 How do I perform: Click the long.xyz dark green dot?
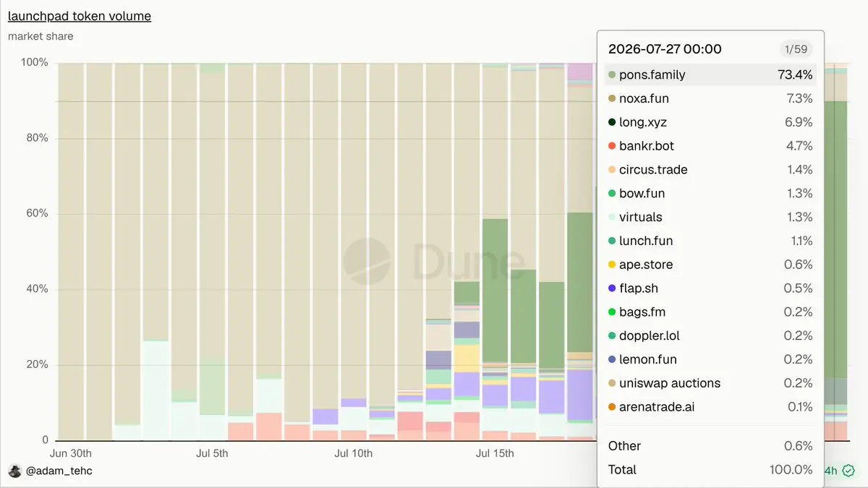tap(612, 122)
